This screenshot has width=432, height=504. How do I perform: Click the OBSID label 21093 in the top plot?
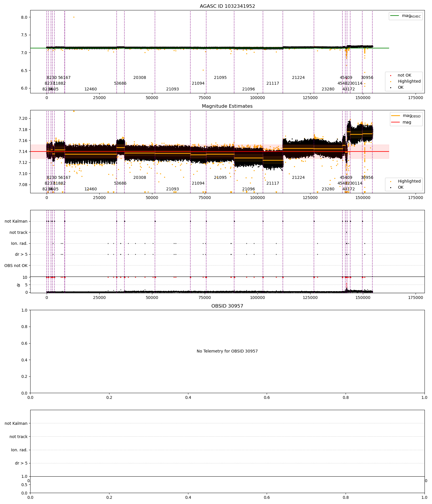173,89
